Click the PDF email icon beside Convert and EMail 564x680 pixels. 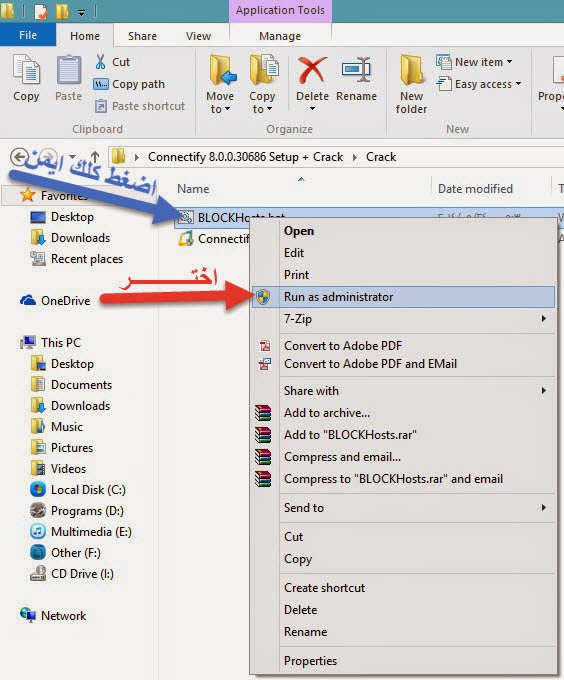click(x=265, y=364)
